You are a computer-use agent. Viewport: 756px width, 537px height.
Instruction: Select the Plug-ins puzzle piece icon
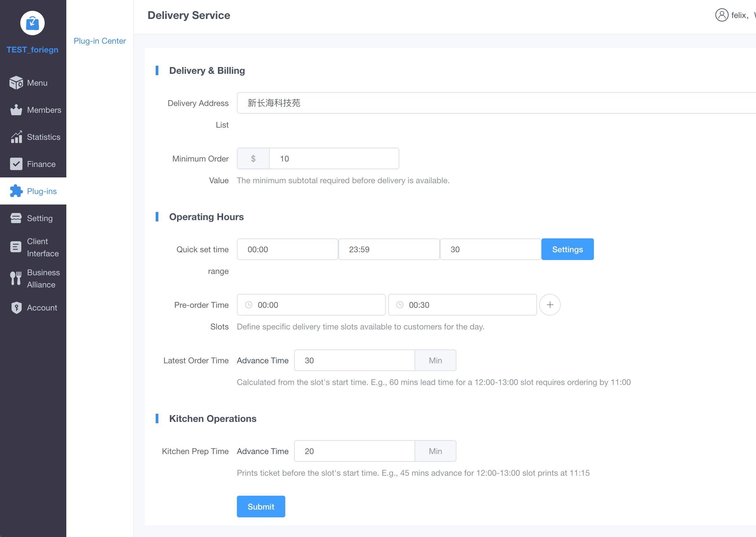(x=16, y=191)
